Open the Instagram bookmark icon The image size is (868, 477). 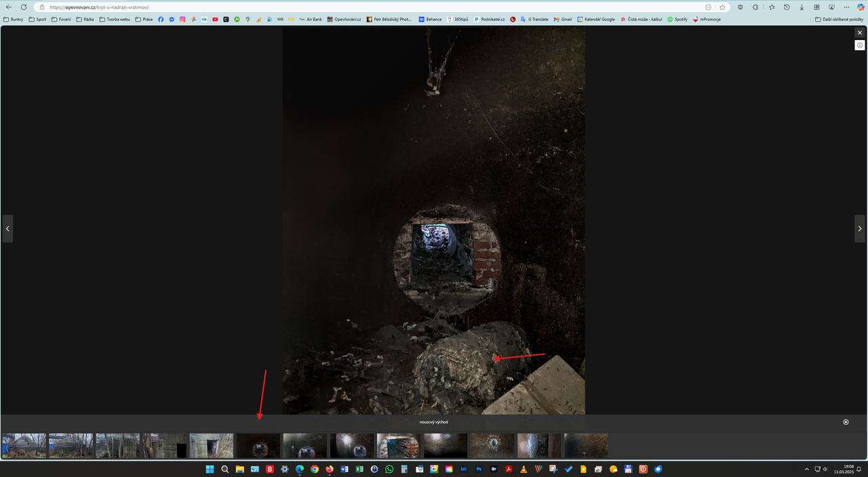pyautogui.click(x=182, y=19)
